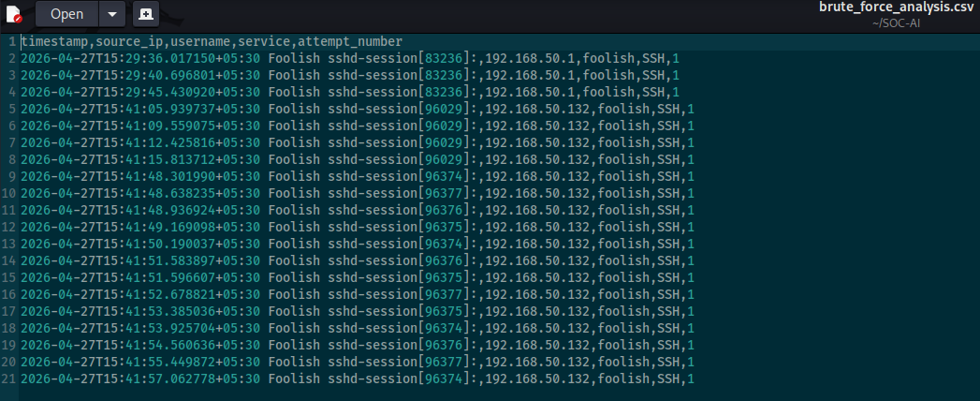Click the document icon in the header bar
This screenshot has height=401, width=980.
13,14
